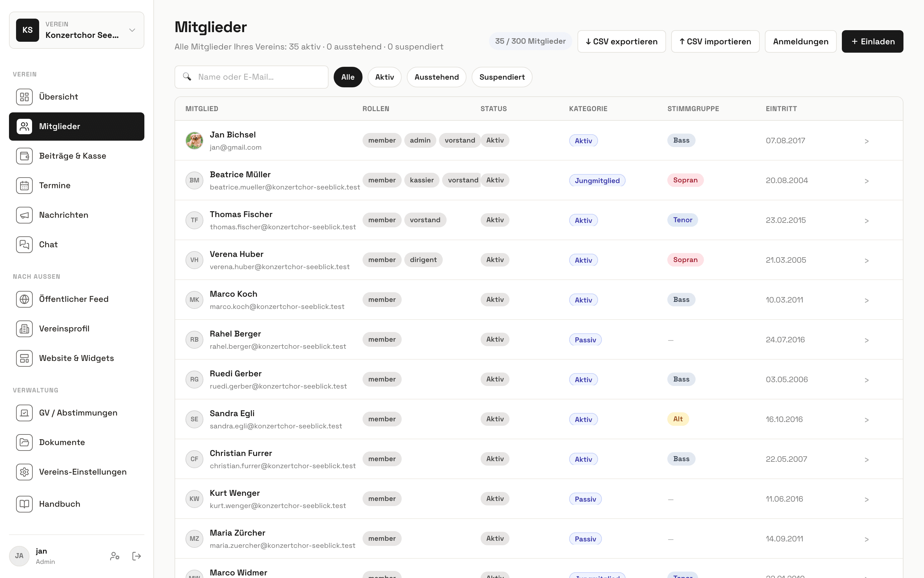Click the Einladen invite button
The height and width of the screenshot is (578, 924).
tap(872, 41)
